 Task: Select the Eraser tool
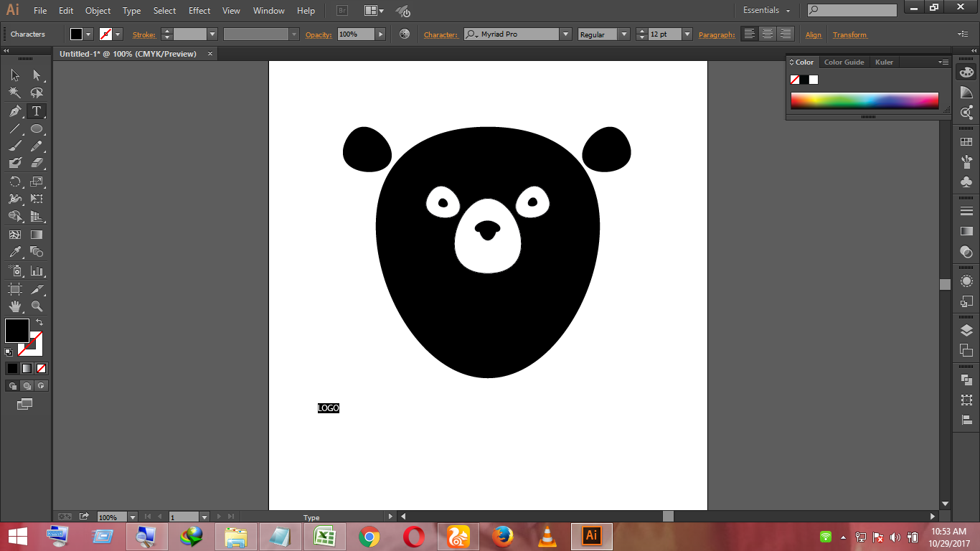pyautogui.click(x=37, y=164)
